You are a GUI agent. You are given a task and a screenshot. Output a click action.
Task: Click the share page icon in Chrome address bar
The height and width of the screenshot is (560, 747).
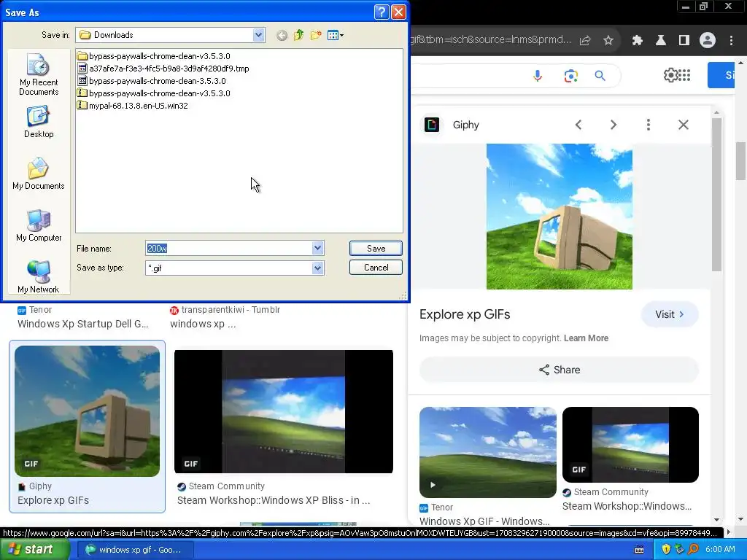(x=585, y=41)
